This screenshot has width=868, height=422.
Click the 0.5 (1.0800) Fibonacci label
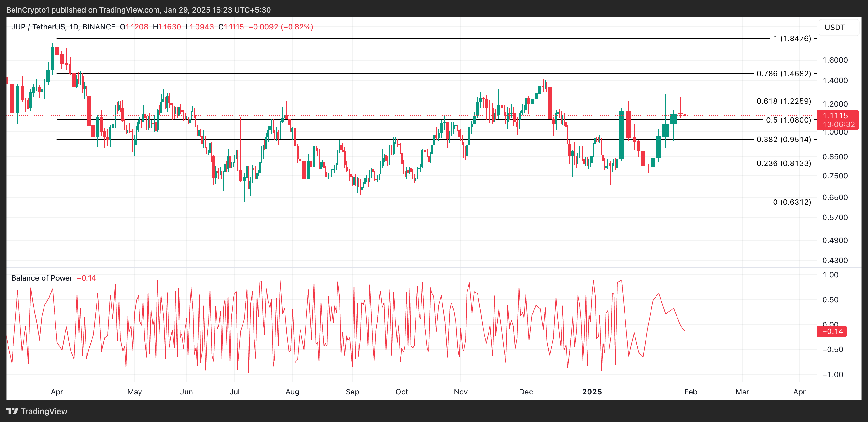pyautogui.click(x=788, y=120)
